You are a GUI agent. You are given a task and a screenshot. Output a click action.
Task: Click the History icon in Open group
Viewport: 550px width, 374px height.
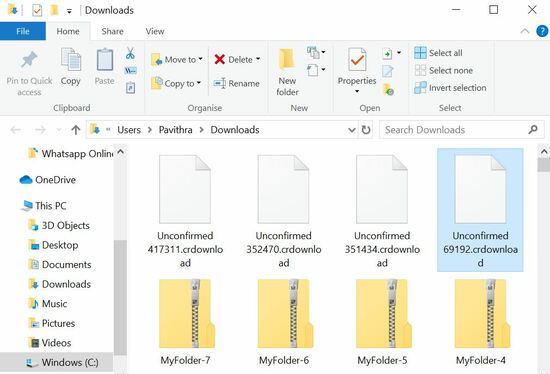coord(388,89)
